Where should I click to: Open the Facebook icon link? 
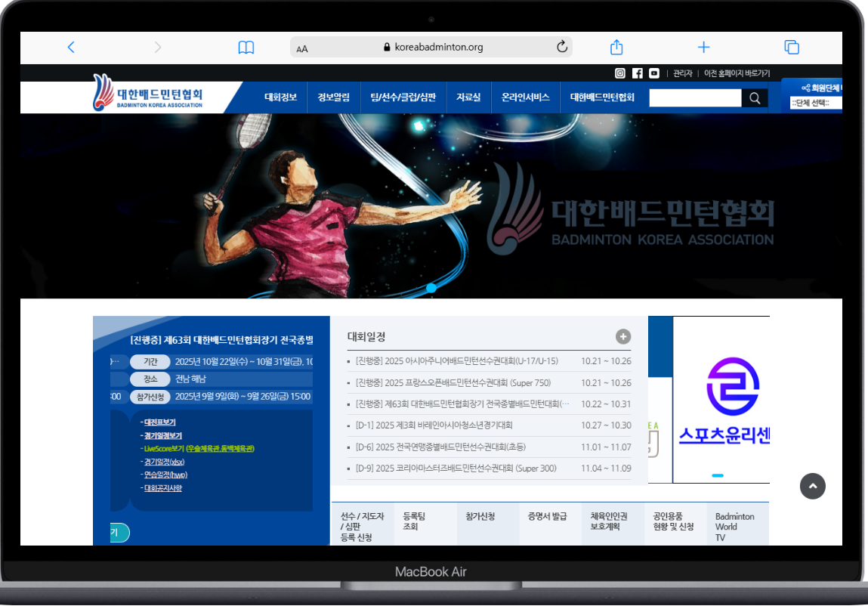pos(637,73)
